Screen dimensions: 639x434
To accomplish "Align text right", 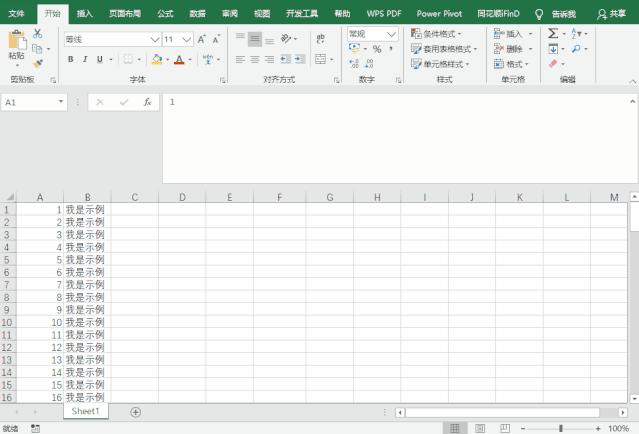I will 269,59.
